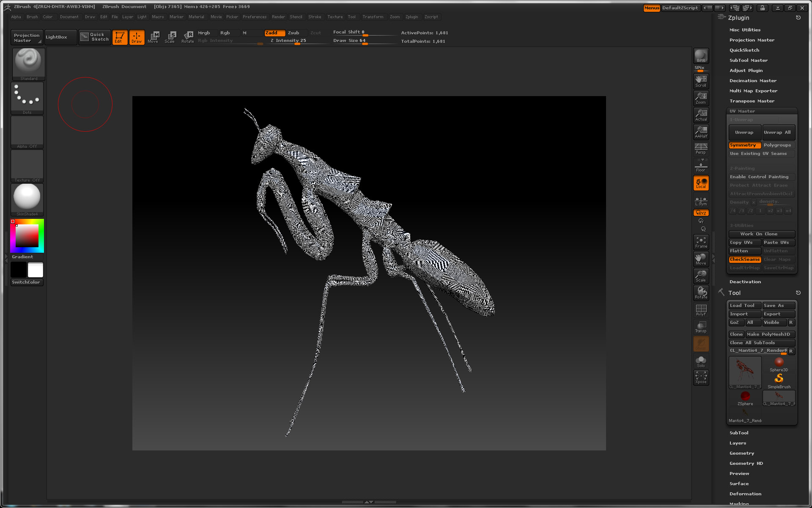
Task: Toggle Perspective view
Action: 701,149
